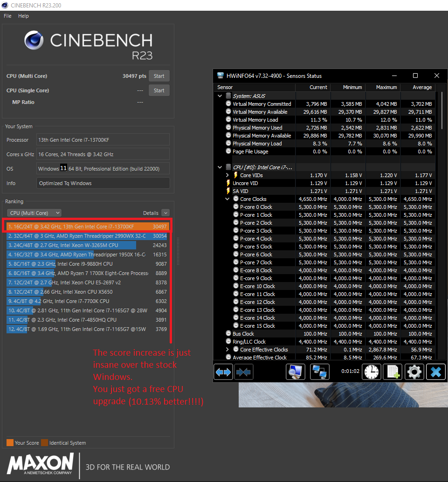Close sensors with the blue X icon
Screen dimensions: 448x482
(x=435, y=372)
